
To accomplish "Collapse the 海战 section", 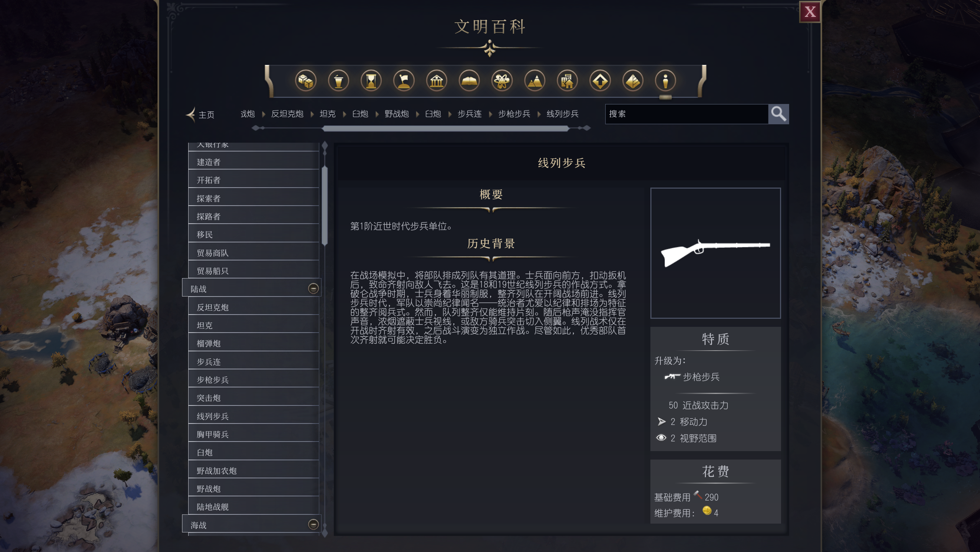I will click(313, 524).
